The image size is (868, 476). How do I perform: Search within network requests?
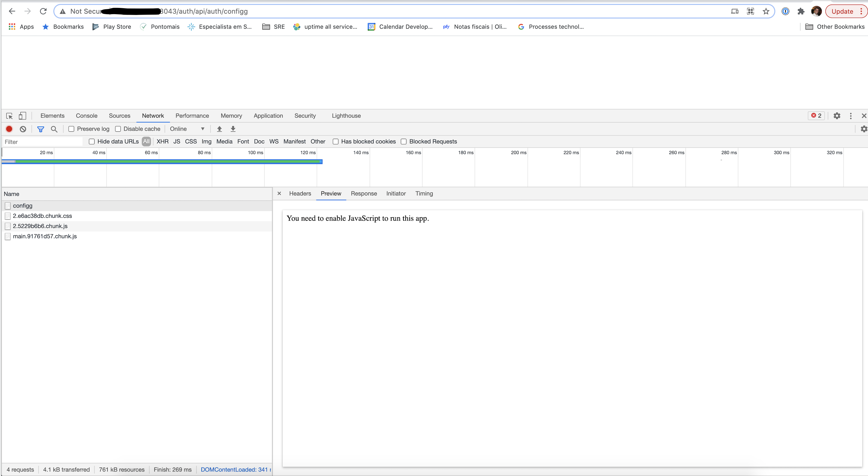[54, 129]
